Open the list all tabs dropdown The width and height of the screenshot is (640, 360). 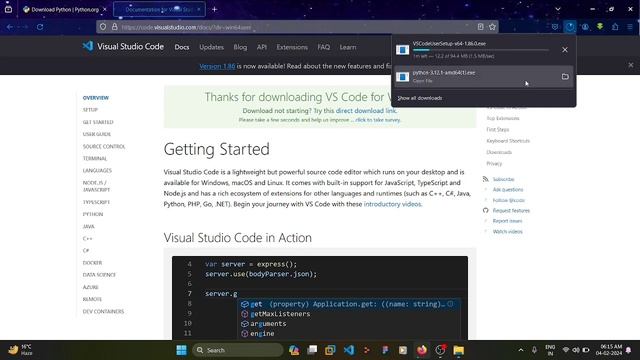point(558,9)
